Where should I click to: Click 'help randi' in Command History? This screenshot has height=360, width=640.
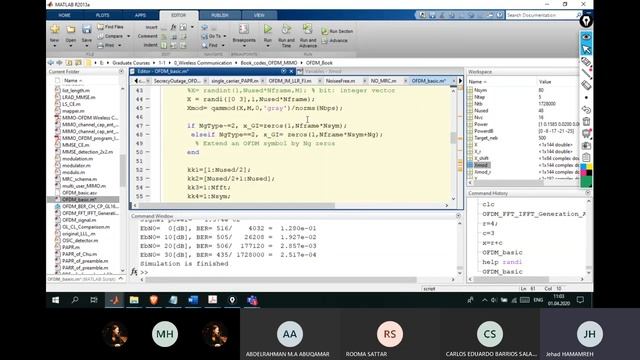coord(502,262)
